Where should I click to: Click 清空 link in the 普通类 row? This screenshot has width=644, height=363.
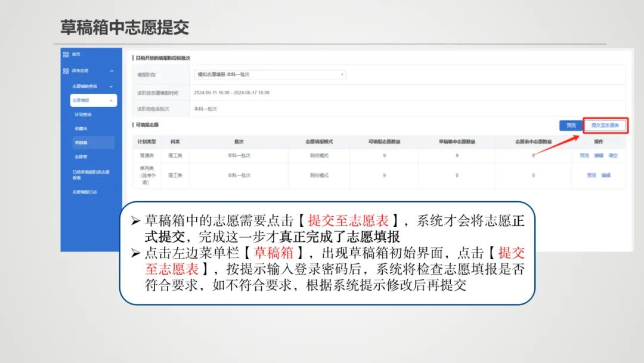coord(613,156)
